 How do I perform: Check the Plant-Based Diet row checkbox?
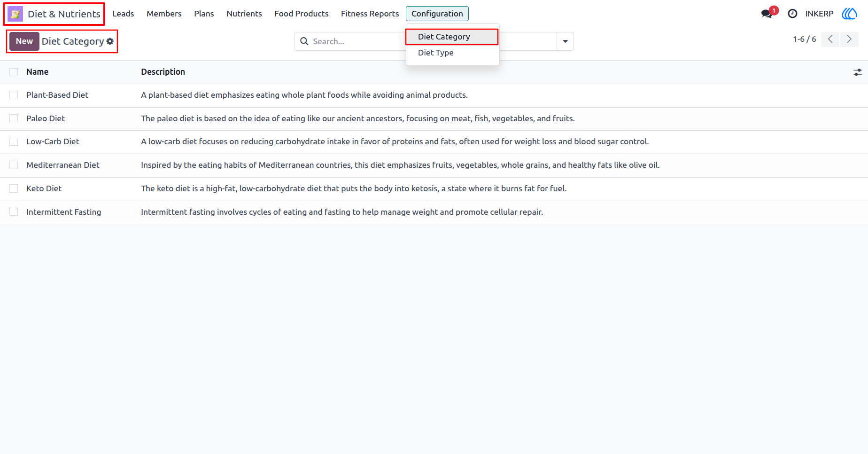click(14, 95)
